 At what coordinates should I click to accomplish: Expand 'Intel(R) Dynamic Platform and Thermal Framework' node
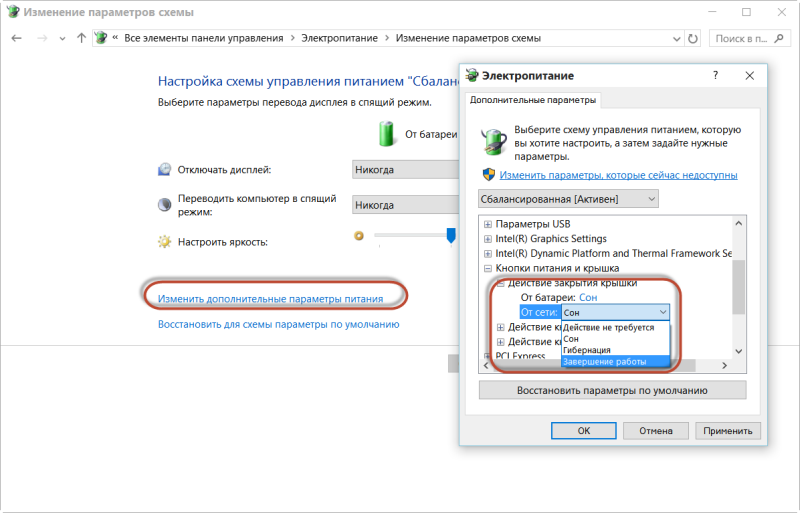click(488, 254)
